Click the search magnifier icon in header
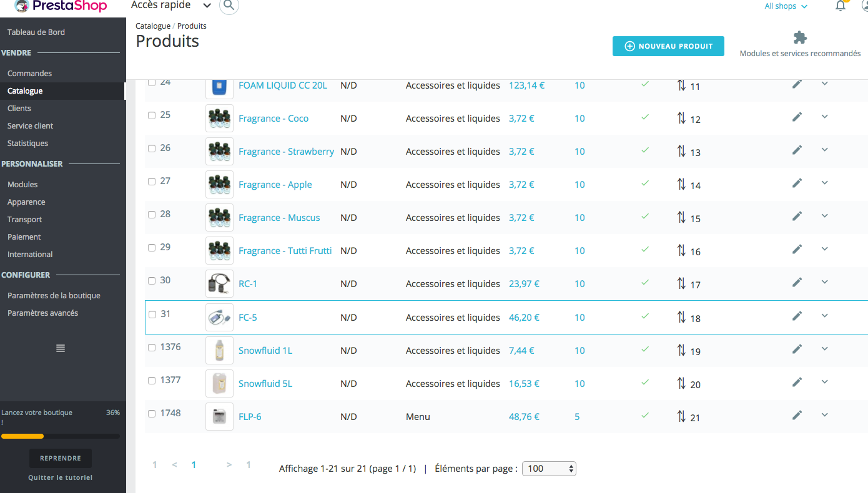 (229, 6)
